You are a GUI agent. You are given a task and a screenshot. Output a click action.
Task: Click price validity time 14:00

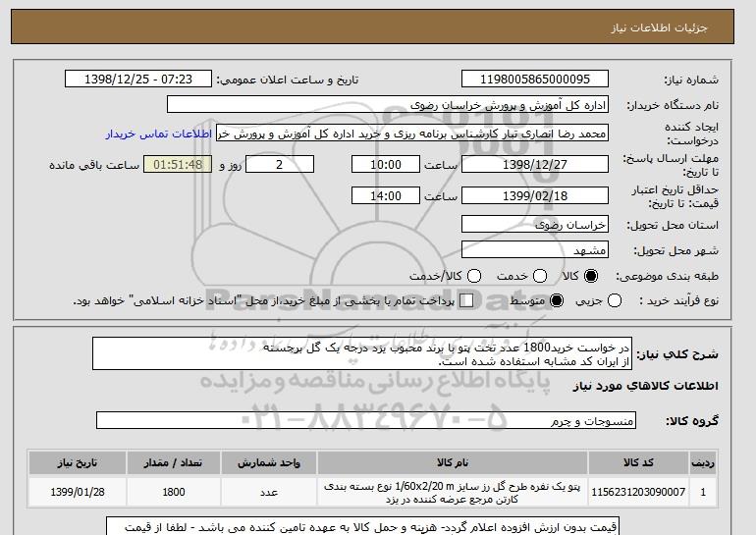[386, 195]
